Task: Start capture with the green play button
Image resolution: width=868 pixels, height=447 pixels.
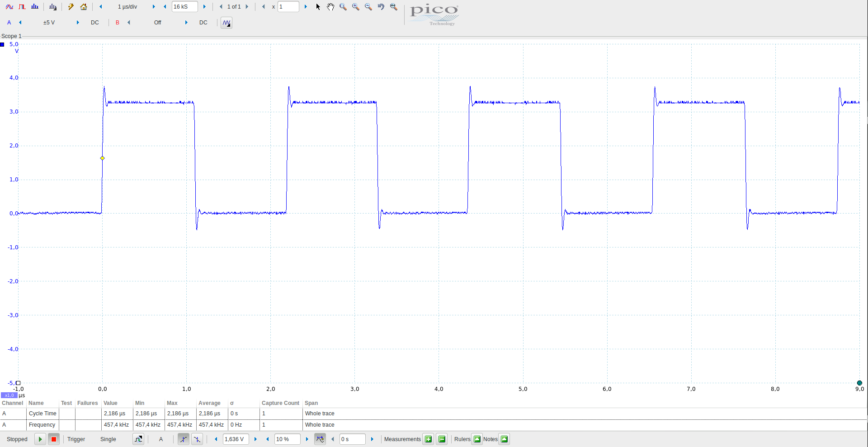Action: [x=40, y=439]
